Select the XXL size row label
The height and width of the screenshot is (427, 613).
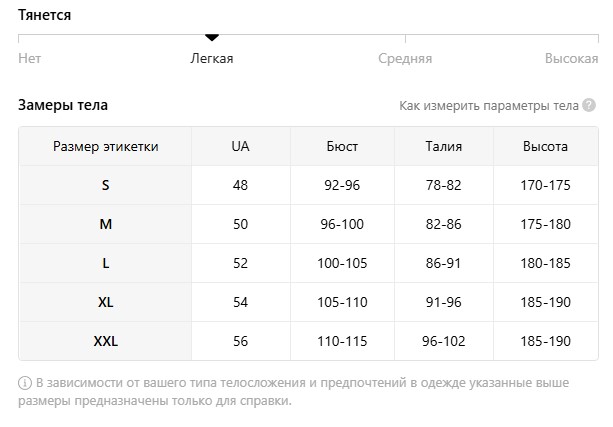(106, 341)
